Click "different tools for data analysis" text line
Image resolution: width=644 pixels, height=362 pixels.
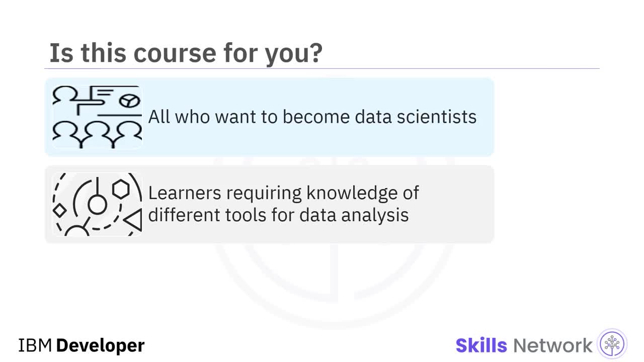[x=278, y=215]
